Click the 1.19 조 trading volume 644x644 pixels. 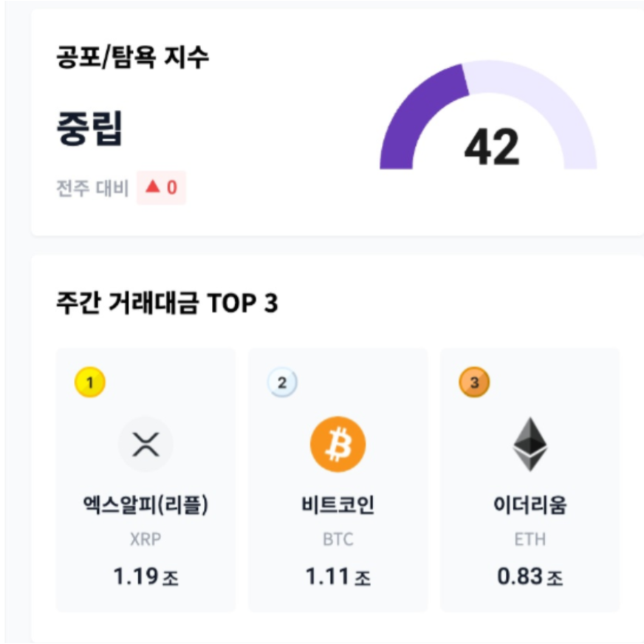pyautogui.click(x=145, y=576)
